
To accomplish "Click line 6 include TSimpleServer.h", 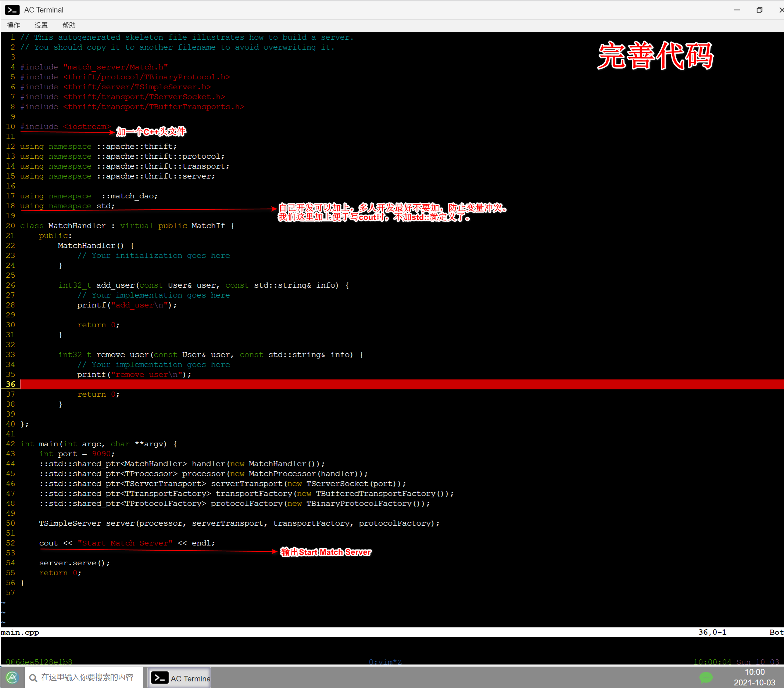I will tap(115, 87).
